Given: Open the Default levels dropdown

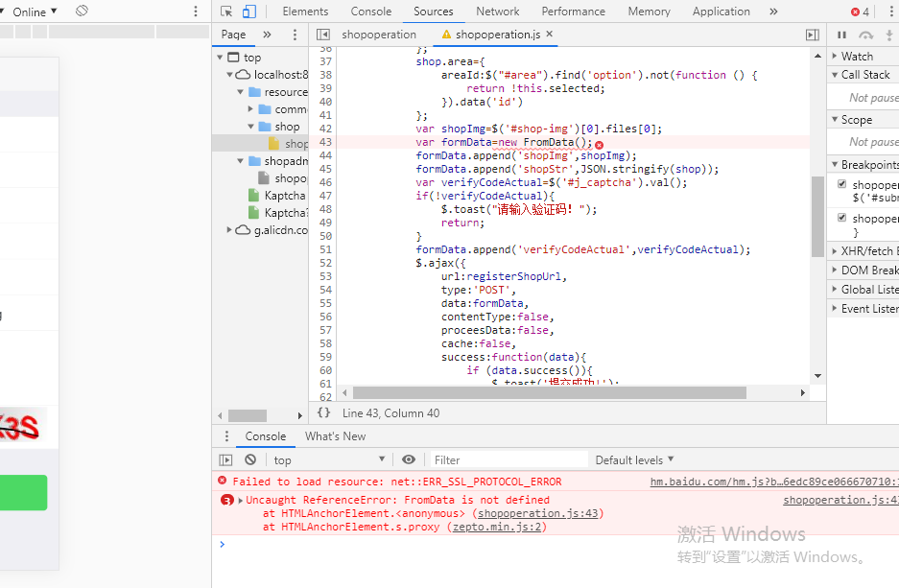Looking at the screenshot, I should pos(634,460).
